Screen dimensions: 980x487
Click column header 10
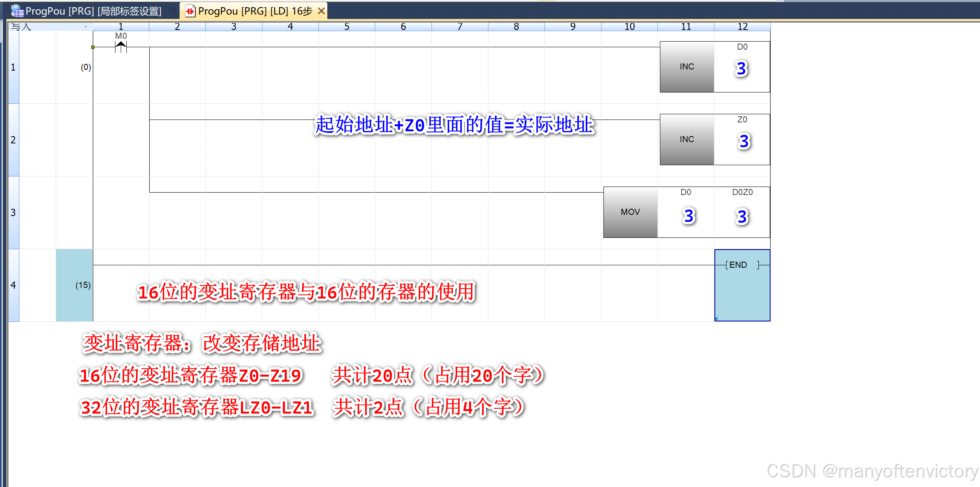point(629,27)
